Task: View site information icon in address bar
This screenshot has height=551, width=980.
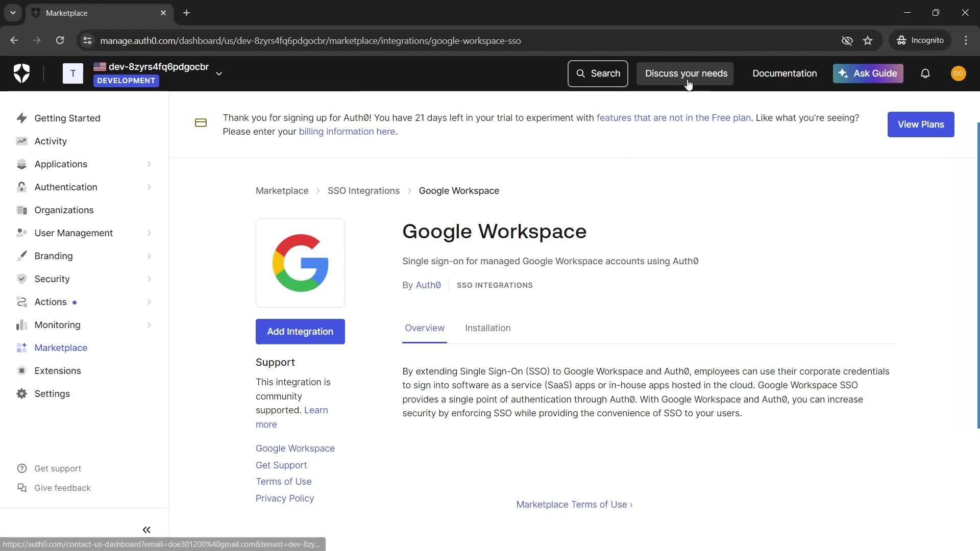Action: [x=87, y=41]
